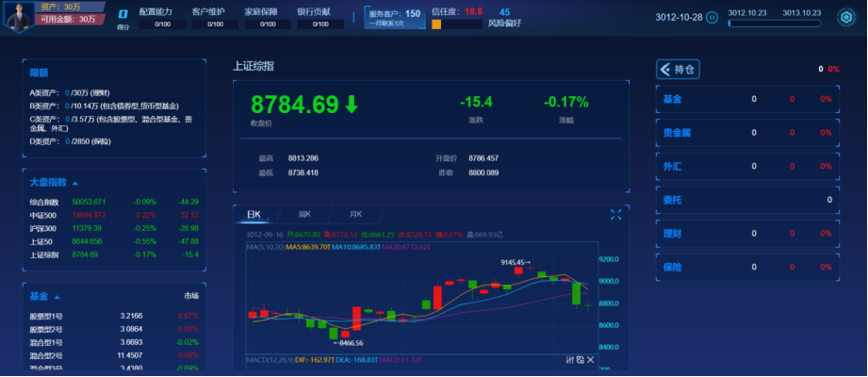Select the 日K chart tab
The image size is (868, 377).
(253, 214)
